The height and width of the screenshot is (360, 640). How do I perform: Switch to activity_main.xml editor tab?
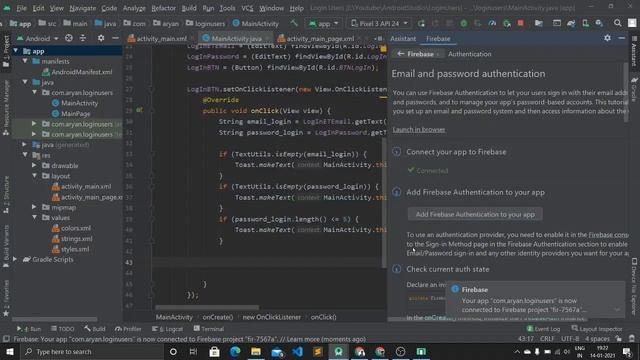157,38
